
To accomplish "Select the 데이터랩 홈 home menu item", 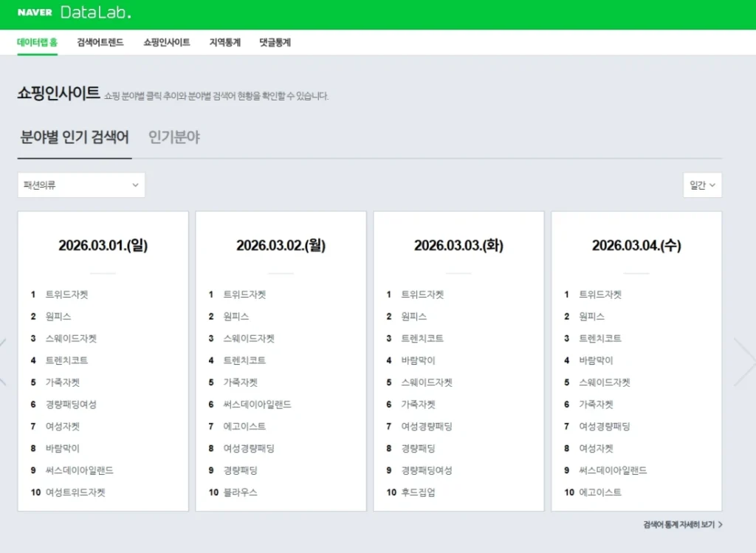I will tap(36, 44).
